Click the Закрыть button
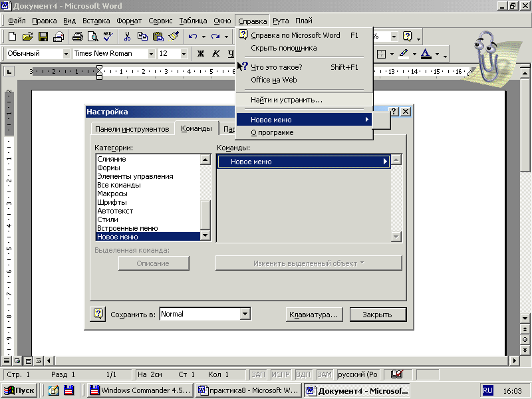The image size is (532, 399). [378, 315]
